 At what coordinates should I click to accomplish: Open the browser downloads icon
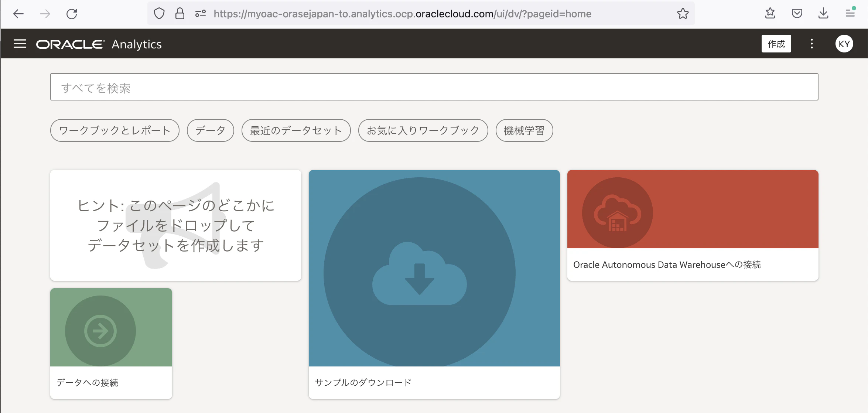coord(823,14)
